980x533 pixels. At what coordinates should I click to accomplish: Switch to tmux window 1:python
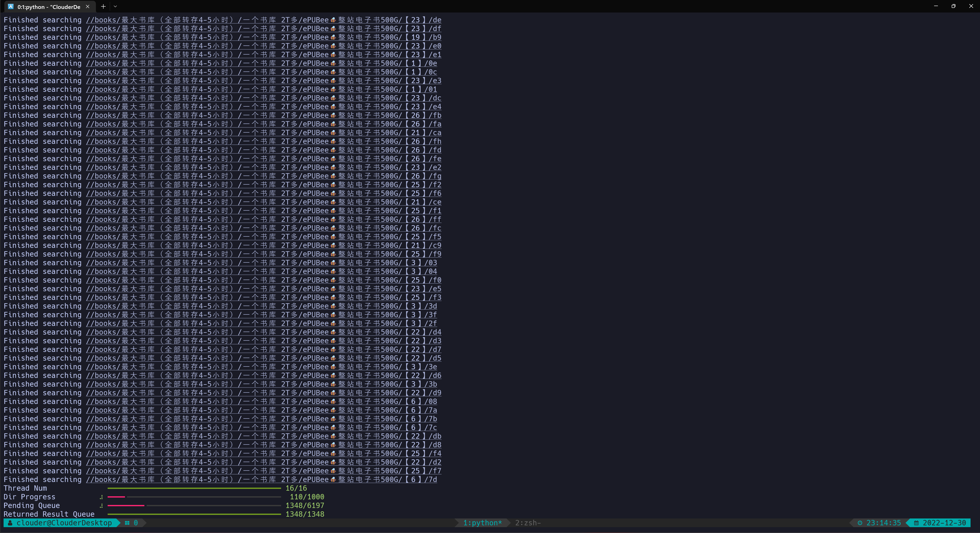482,523
